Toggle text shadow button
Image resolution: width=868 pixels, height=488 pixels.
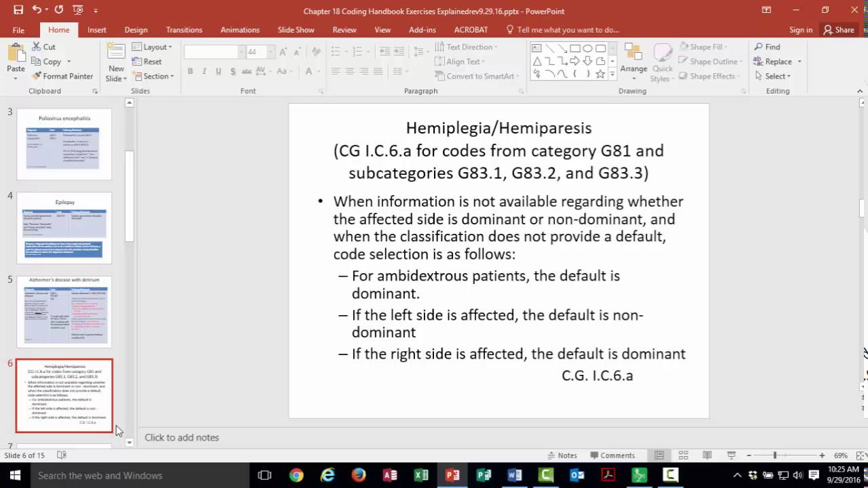coord(233,71)
